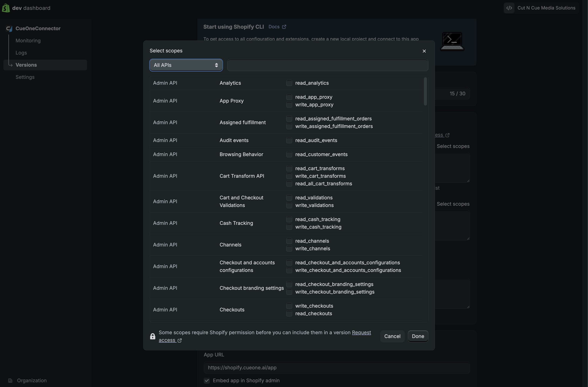Enable the write_channels scope
The height and width of the screenshot is (387, 588).
(289, 249)
